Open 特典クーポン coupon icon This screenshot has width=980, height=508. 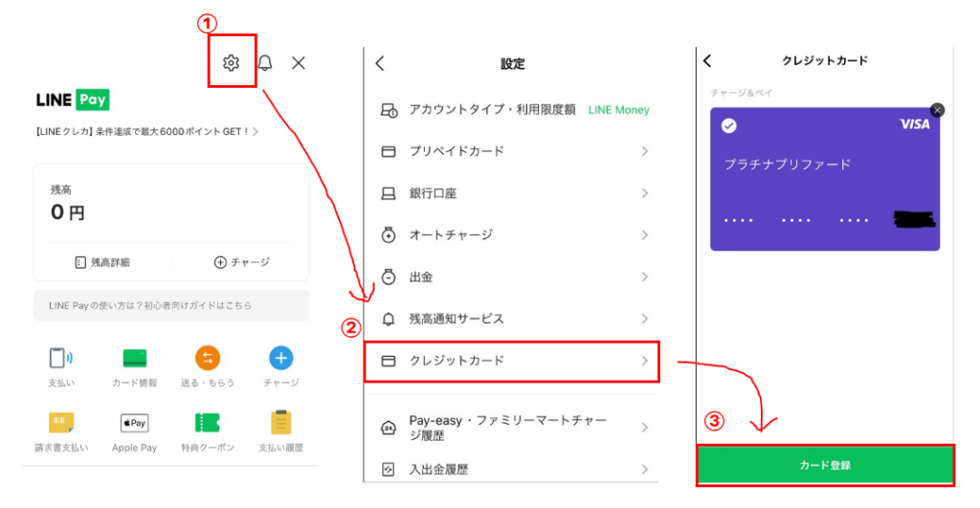point(208,423)
